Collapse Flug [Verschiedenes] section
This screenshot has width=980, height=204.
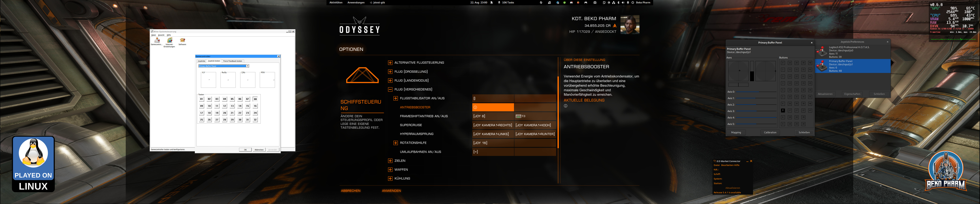pos(390,89)
